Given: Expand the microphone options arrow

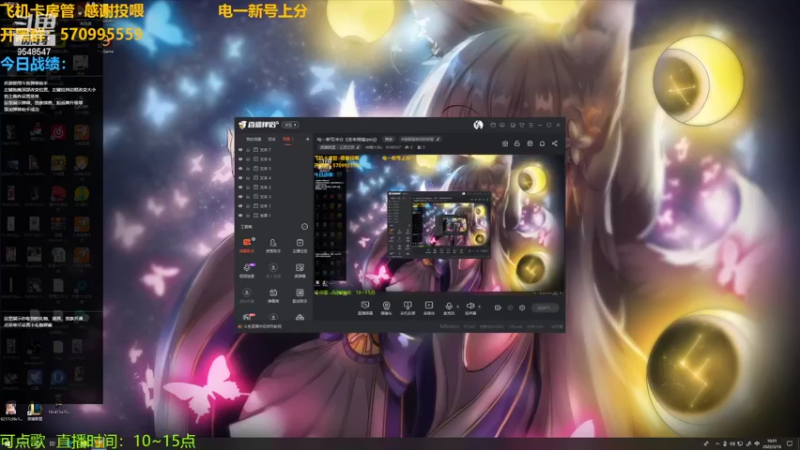Looking at the screenshot, I should (x=458, y=306).
